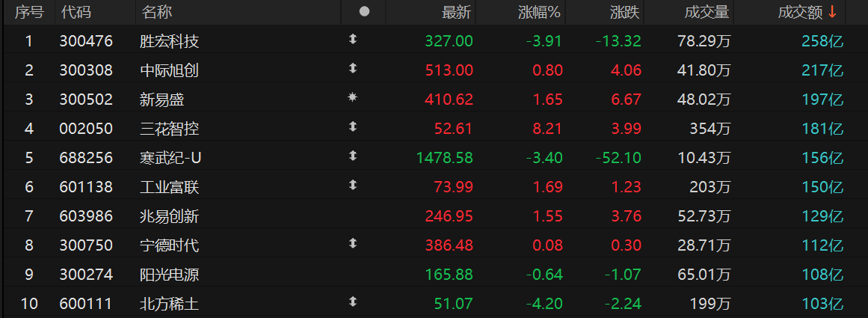Image resolution: width=868 pixels, height=318 pixels.
Task: Click latest price 246.95
Action: click(x=449, y=217)
